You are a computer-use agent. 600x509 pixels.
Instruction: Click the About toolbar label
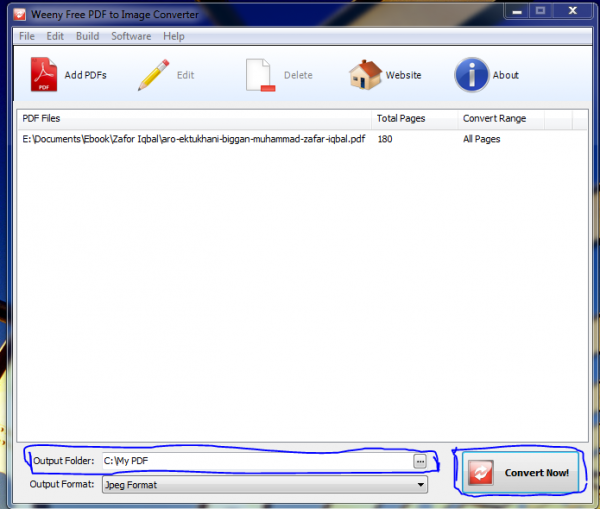(505, 75)
